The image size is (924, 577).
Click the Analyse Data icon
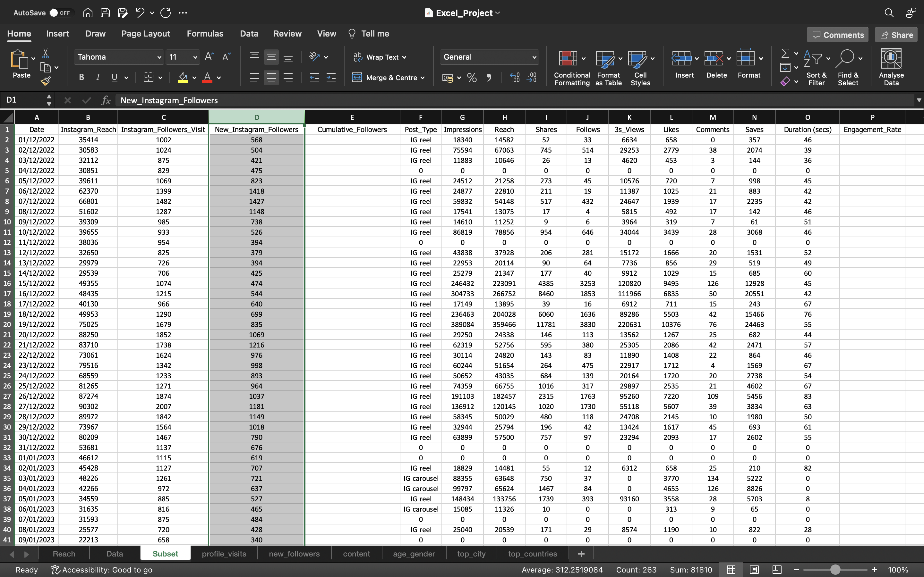(891, 66)
